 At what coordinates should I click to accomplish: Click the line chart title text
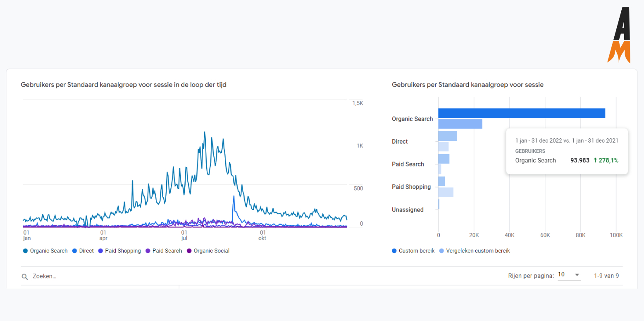[124, 85]
